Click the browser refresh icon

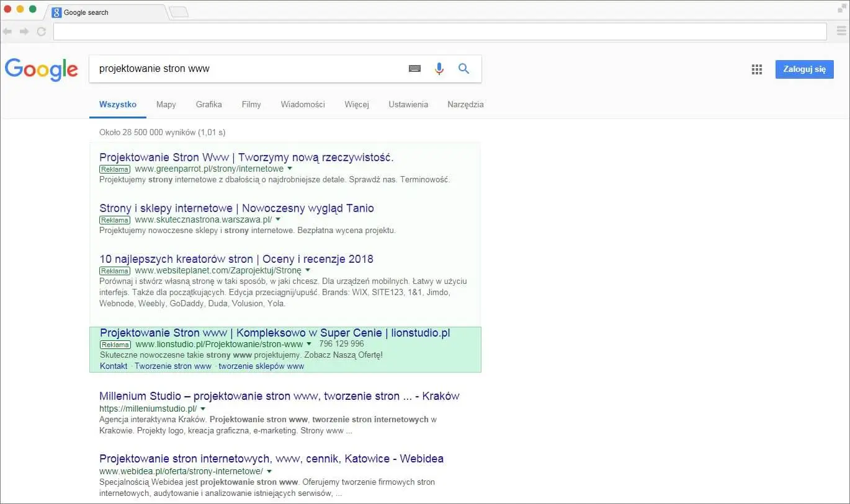point(42,31)
